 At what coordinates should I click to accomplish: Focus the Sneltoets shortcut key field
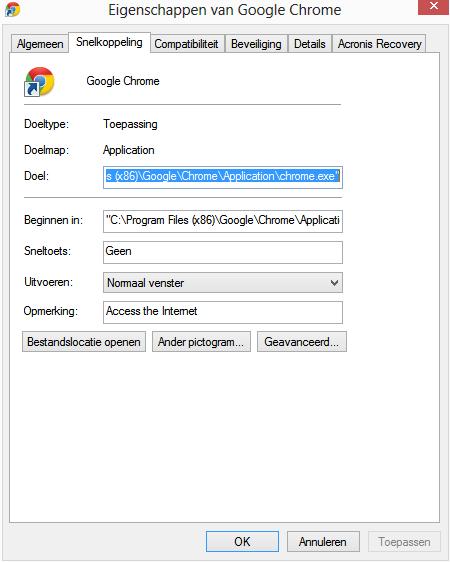point(223,252)
